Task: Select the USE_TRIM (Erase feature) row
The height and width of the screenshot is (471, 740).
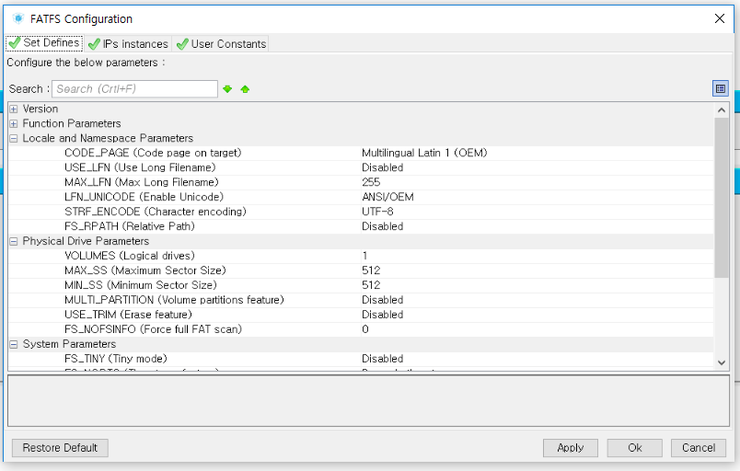Action: point(361,314)
